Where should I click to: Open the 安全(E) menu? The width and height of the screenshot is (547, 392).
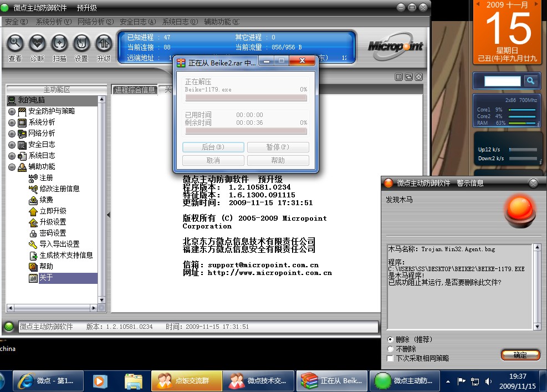[x=17, y=22]
